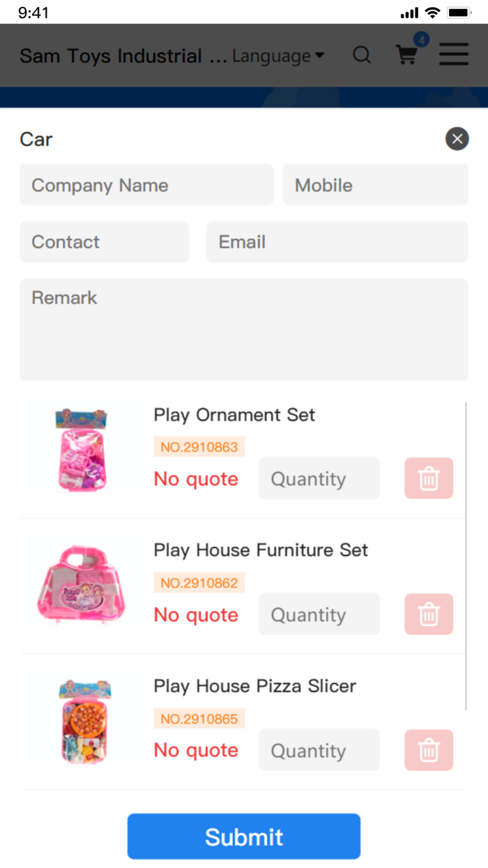
Task: Close the Car inquiry panel
Action: pyautogui.click(x=457, y=139)
